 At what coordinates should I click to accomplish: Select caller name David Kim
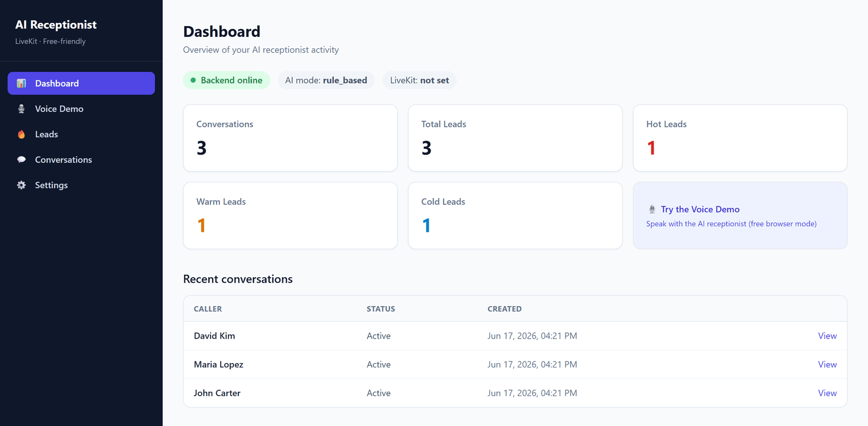(214, 336)
